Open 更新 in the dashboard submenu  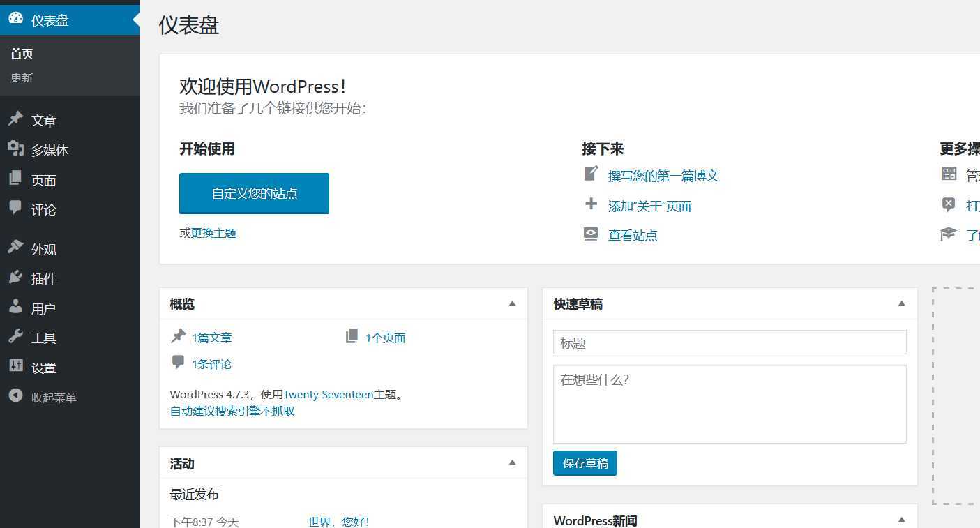pos(22,77)
